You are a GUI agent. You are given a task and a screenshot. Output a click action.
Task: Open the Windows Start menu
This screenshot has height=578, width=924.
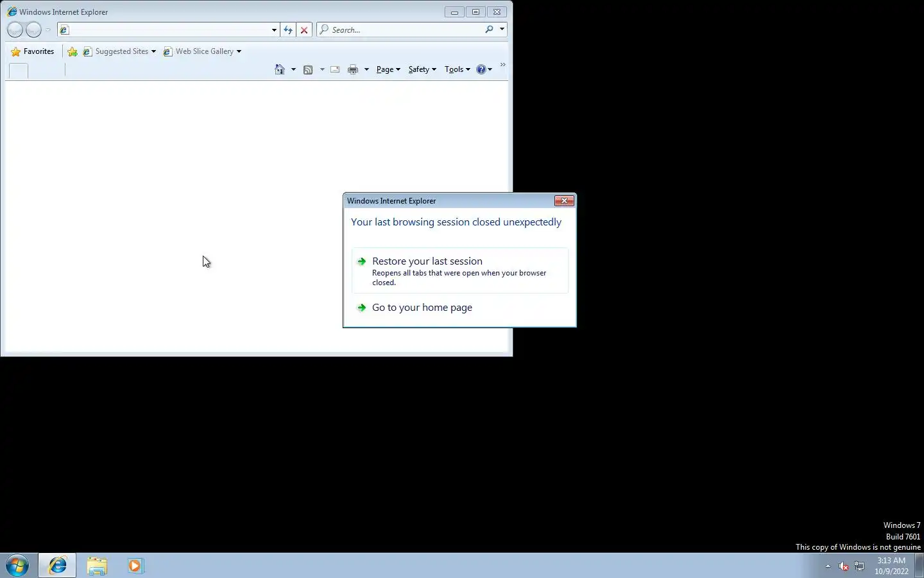pos(17,566)
